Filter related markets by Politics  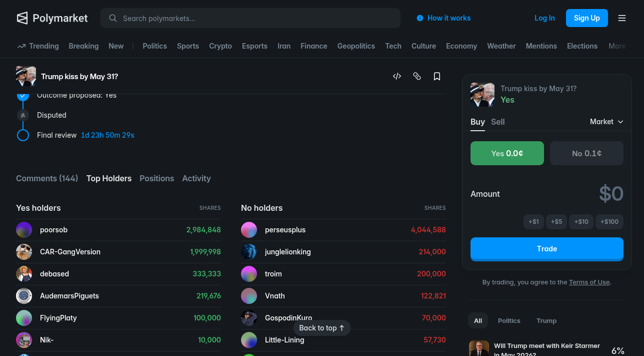point(509,320)
